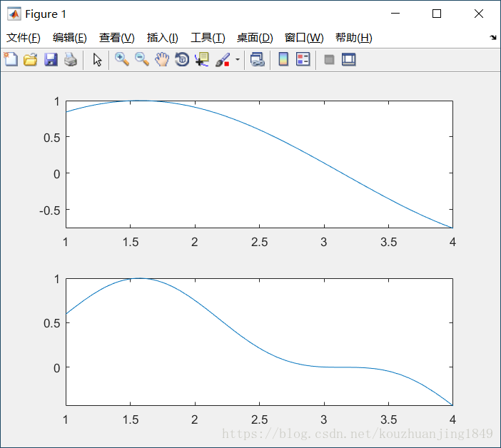501x448 pixels.
Task: Insert a colorbar using the toolbar icon
Action: [x=283, y=59]
